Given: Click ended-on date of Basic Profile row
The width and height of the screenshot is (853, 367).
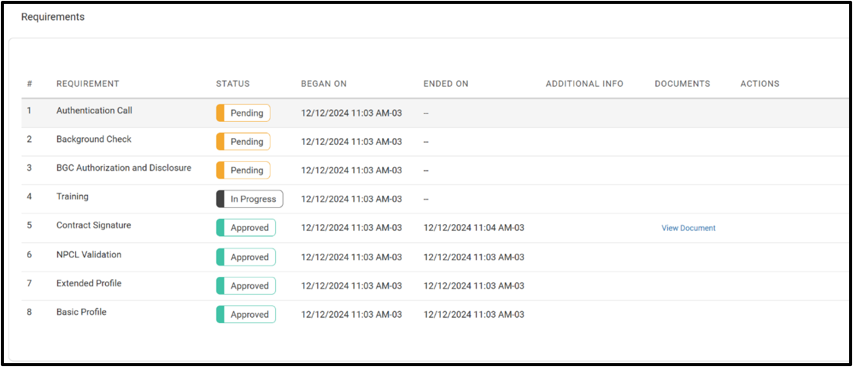Looking at the screenshot, I should [474, 314].
